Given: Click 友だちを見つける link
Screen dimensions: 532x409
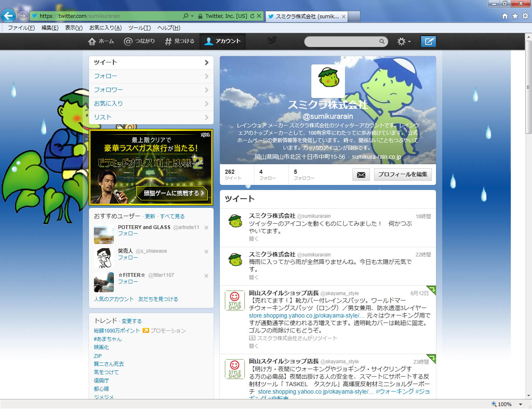Looking at the screenshot, I should click(158, 299).
